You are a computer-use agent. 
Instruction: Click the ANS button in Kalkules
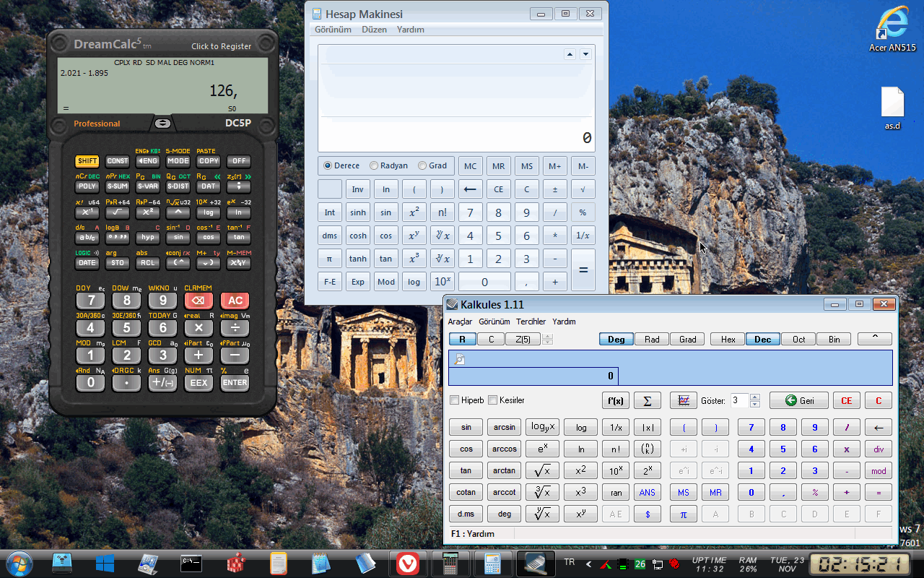tap(647, 493)
